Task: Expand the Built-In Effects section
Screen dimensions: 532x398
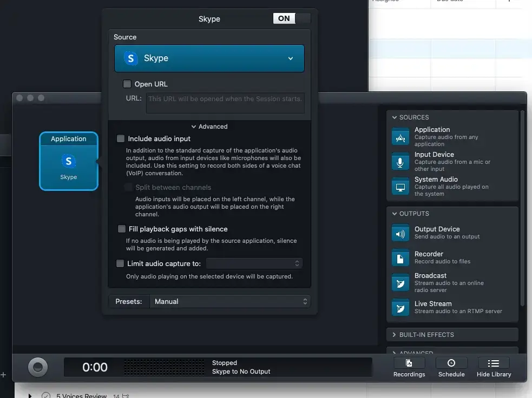Action: coord(426,335)
